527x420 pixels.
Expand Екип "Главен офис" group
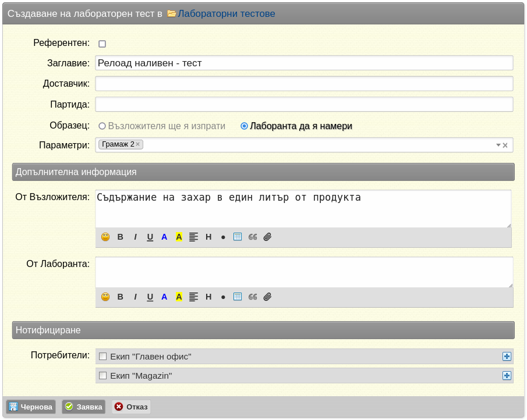507,356
